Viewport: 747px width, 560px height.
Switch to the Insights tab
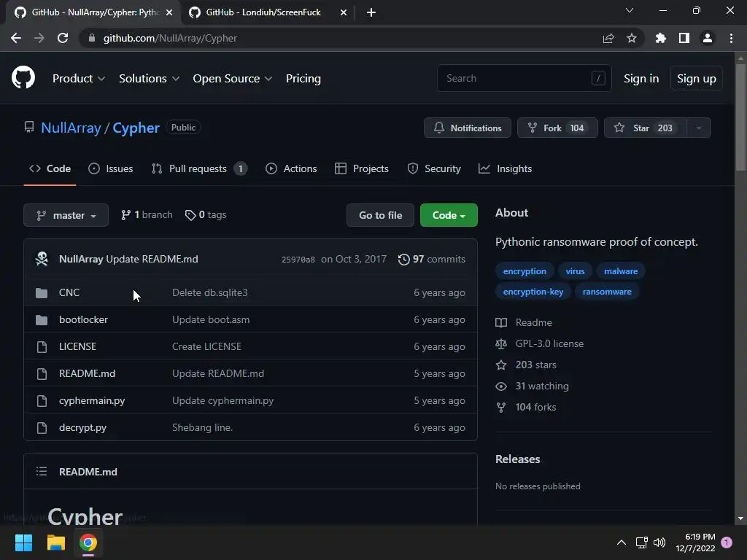pos(505,168)
